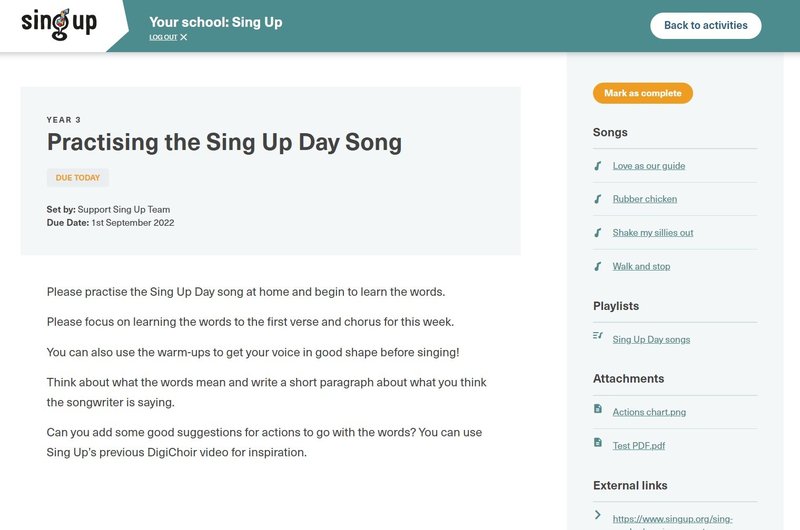Viewport: 800px width, 530px height.
Task: Click the music note icon beside Shake my sillies out
Action: tap(597, 232)
